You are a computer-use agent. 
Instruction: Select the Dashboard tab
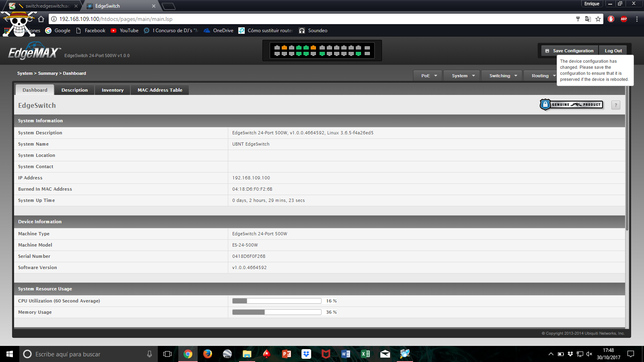35,90
